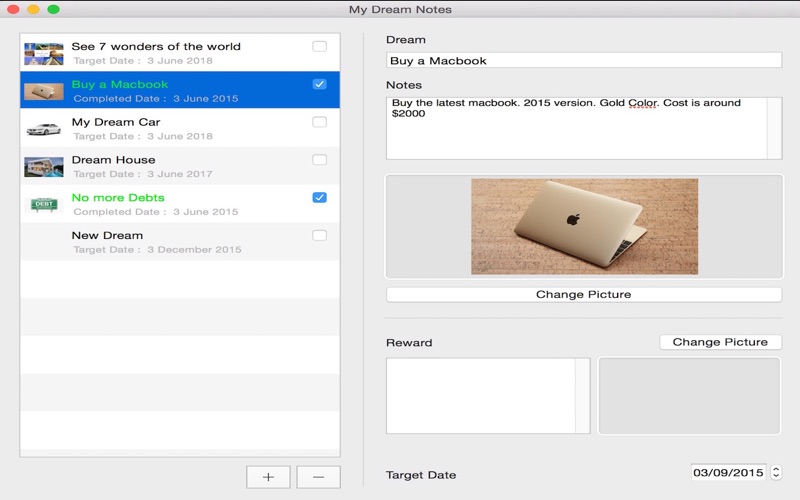Check the See 7 wonders of the world checkbox
This screenshot has height=500, width=800.
[319, 46]
